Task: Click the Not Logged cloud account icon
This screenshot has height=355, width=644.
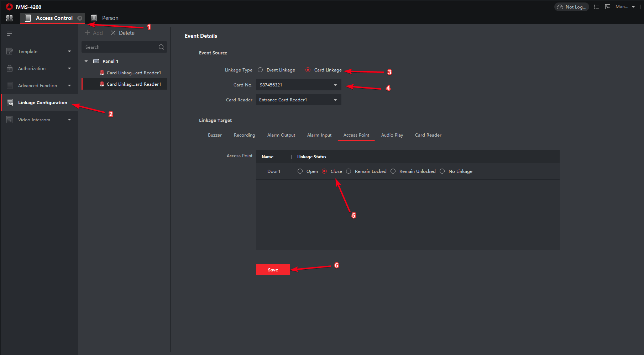Action: pyautogui.click(x=560, y=7)
